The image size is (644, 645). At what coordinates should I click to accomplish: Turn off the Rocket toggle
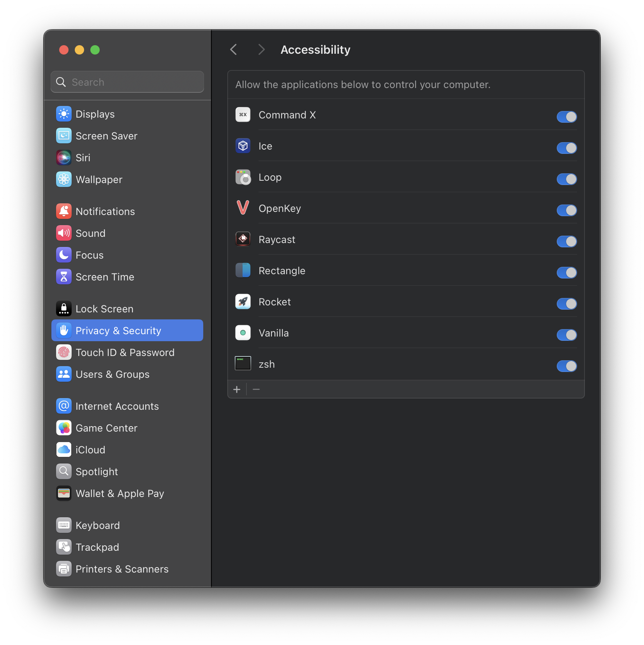[x=567, y=304]
